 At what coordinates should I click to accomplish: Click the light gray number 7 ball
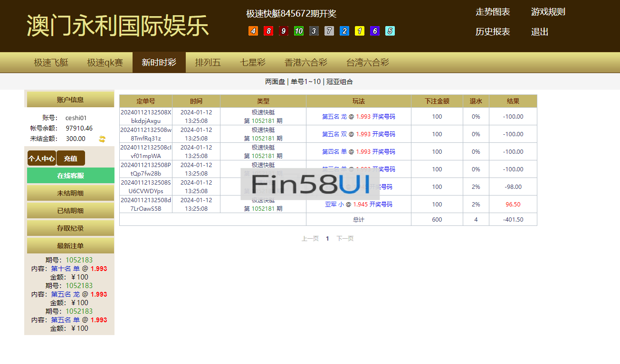329,31
